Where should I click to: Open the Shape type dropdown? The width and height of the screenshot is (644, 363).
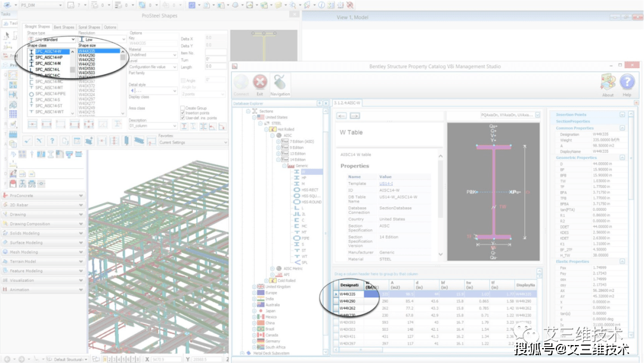[x=51, y=39]
